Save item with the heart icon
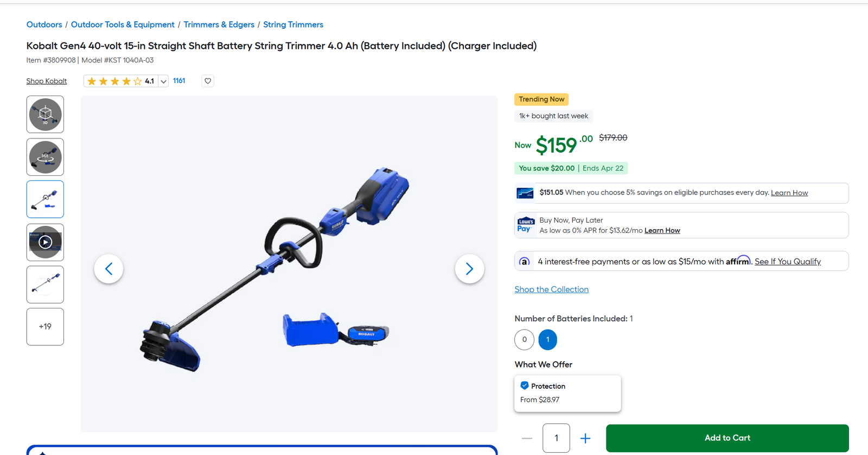Viewport: 868px width, 455px height. coord(208,81)
